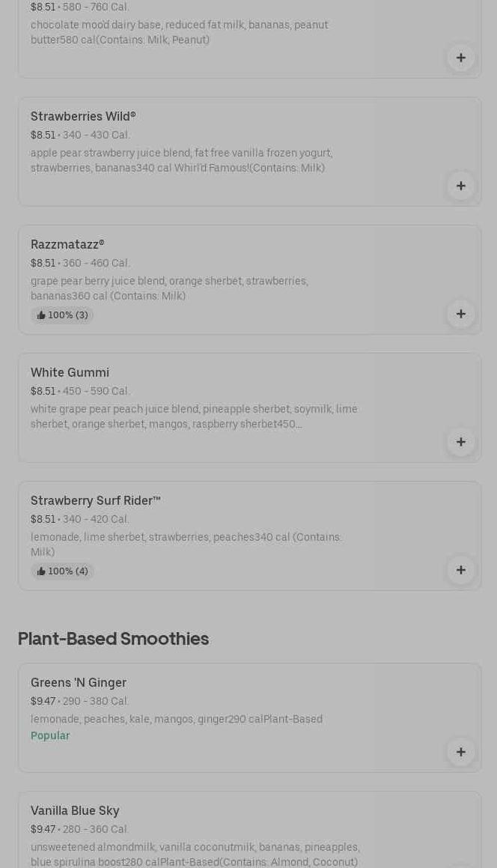Add Strawberry Surf Rider to order
The height and width of the screenshot is (868, 497).
coord(460,570)
